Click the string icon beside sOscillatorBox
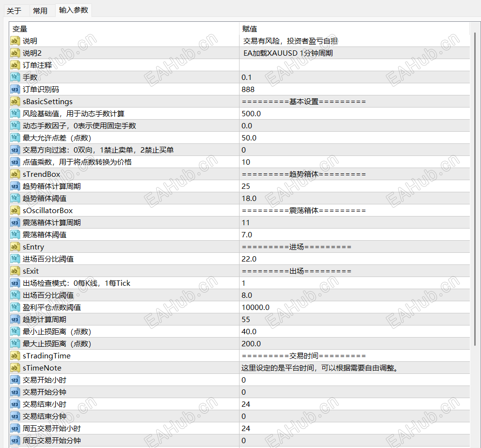481x448 pixels. pyautogui.click(x=15, y=210)
